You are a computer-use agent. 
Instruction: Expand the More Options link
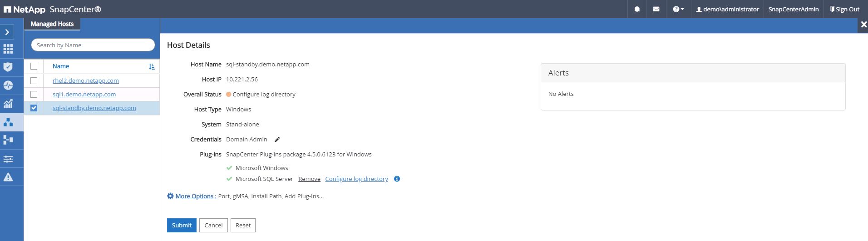196,196
